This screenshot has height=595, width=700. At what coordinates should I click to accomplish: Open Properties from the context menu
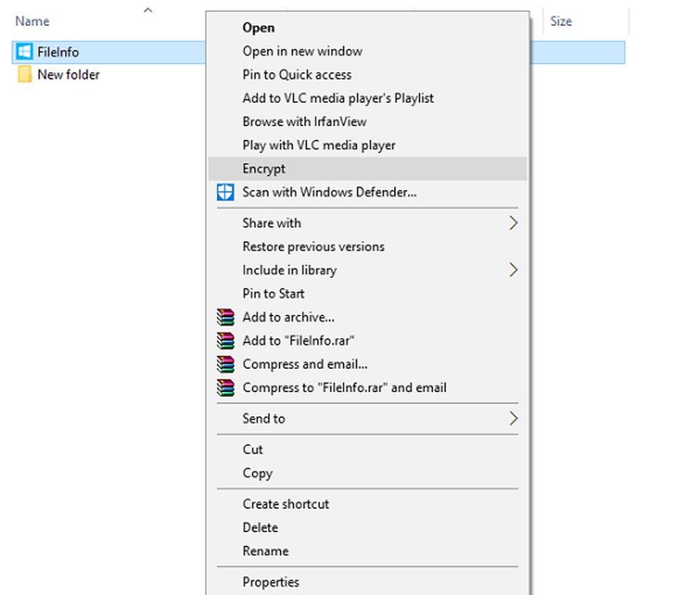pyautogui.click(x=270, y=582)
